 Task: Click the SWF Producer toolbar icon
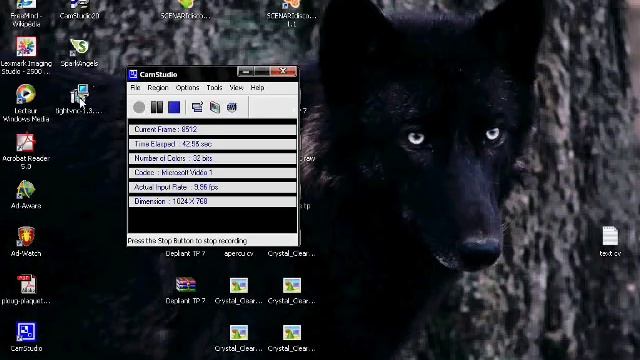click(x=232, y=107)
